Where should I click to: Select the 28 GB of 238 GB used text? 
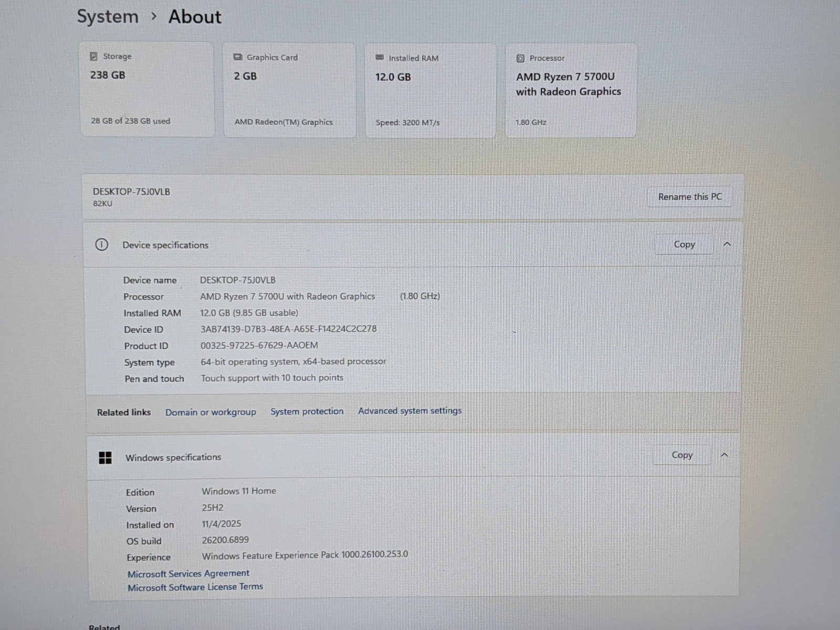[131, 121]
